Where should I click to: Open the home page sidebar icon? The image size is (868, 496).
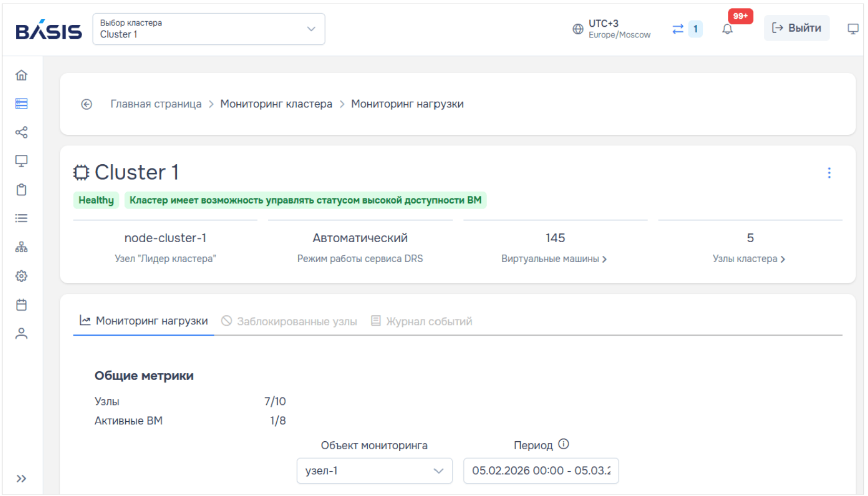[22, 75]
